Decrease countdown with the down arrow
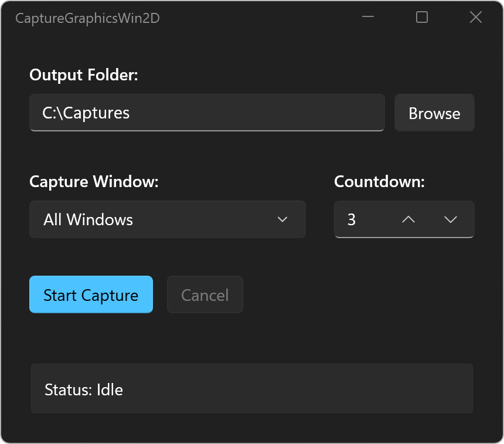This screenshot has width=504, height=444. (x=450, y=219)
